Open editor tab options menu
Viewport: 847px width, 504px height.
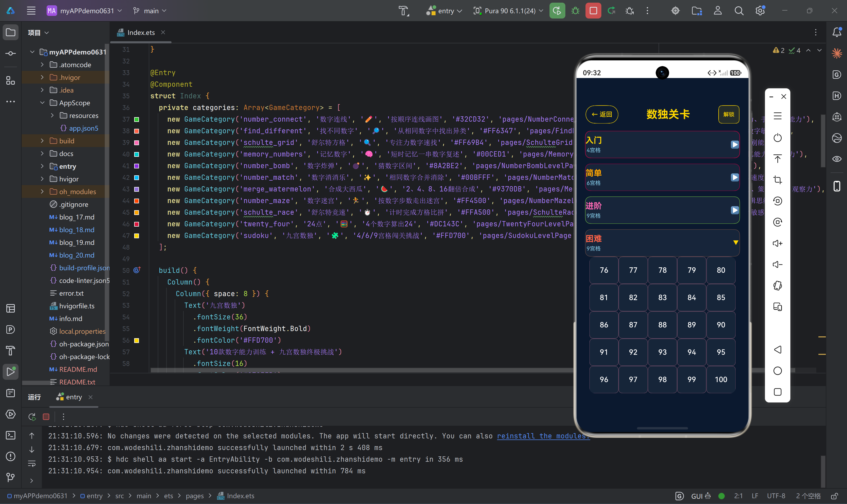(x=816, y=32)
